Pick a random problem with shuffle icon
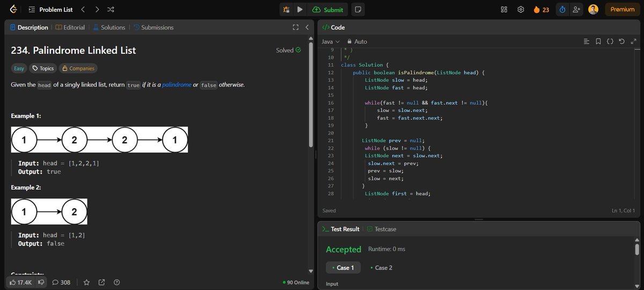Image resolution: width=644 pixels, height=290 pixels. tap(111, 9)
